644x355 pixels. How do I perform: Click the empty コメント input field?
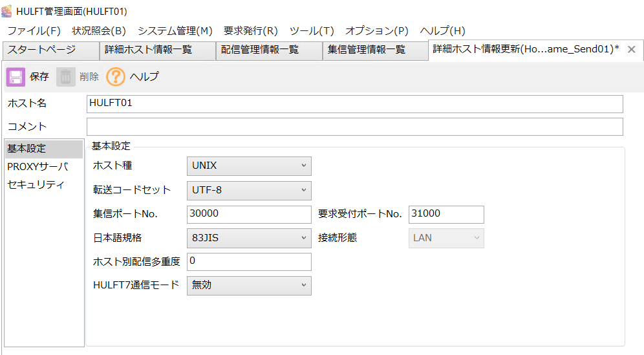point(355,127)
